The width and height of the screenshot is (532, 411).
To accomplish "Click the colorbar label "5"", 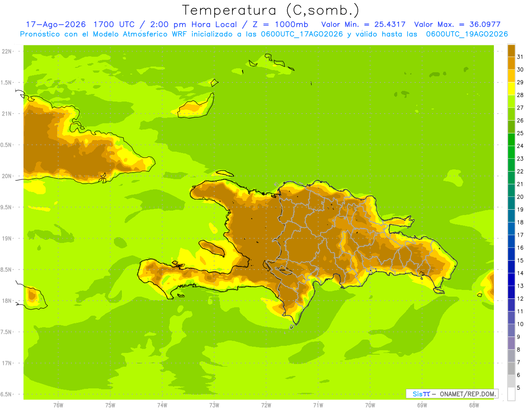I will (519, 388).
